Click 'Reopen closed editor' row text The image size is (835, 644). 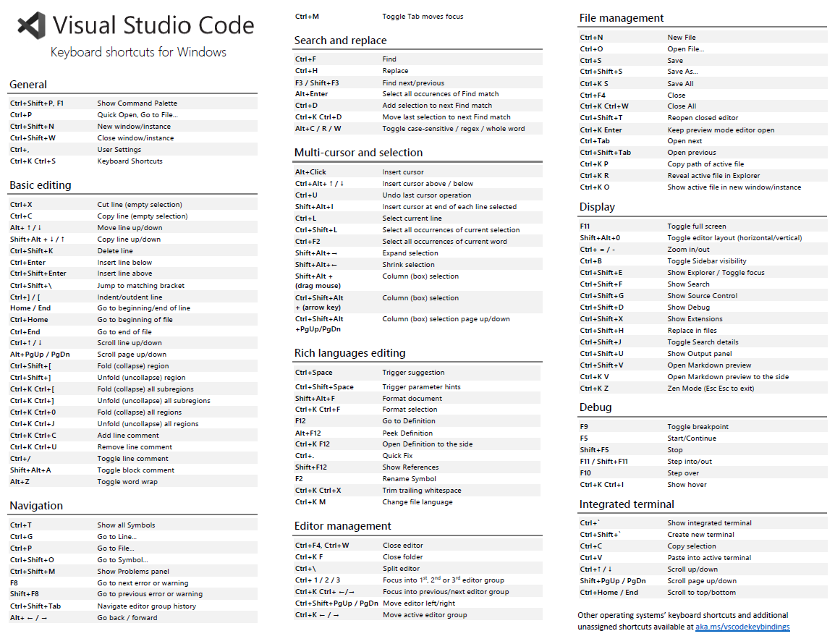(x=703, y=118)
